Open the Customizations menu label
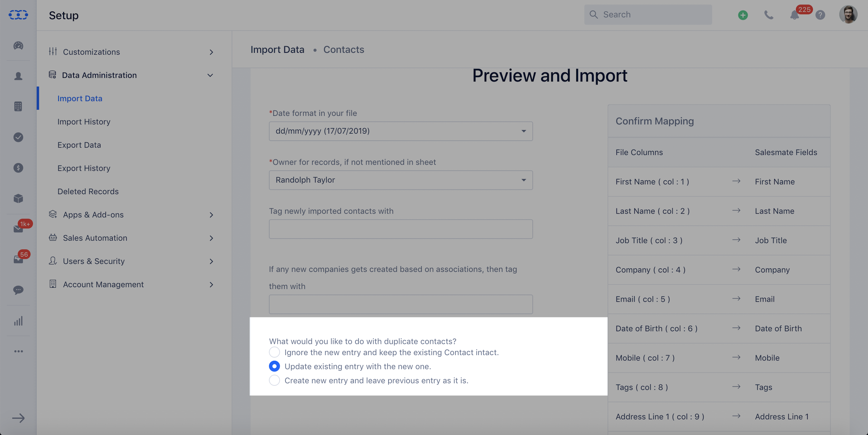868x435 pixels. (91, 52)
